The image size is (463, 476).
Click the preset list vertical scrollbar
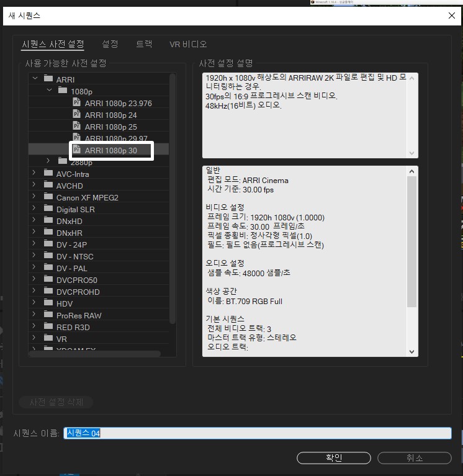click(x=173, y=199)
